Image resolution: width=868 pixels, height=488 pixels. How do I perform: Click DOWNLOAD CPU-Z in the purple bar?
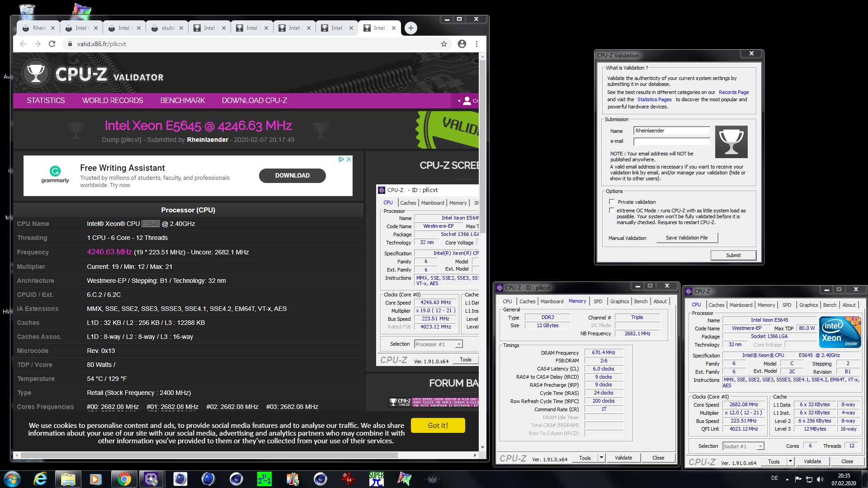click(255, 100)
